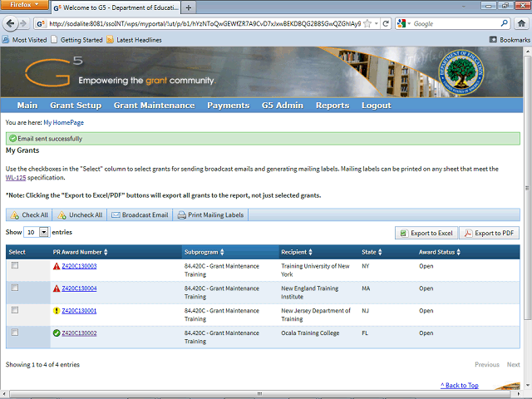532x399 pixels.
Task: Click the Print Mailing Labels button
Action: coord(210,214)
